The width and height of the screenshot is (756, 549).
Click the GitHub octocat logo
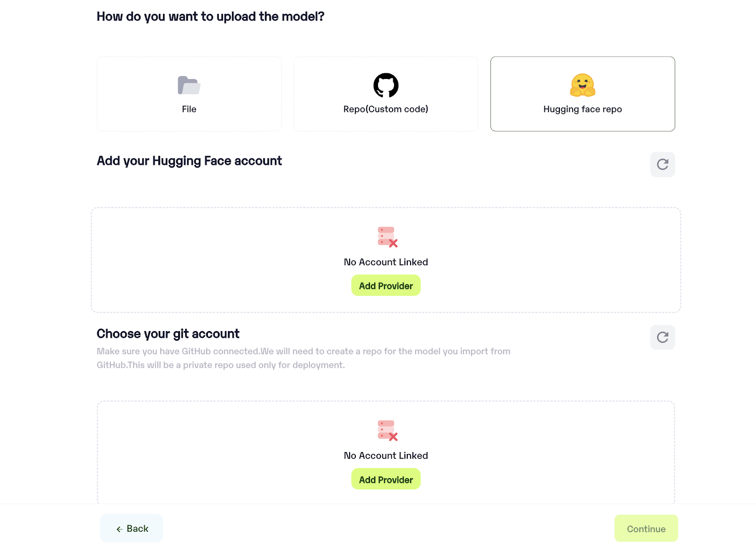pos(386,85)
